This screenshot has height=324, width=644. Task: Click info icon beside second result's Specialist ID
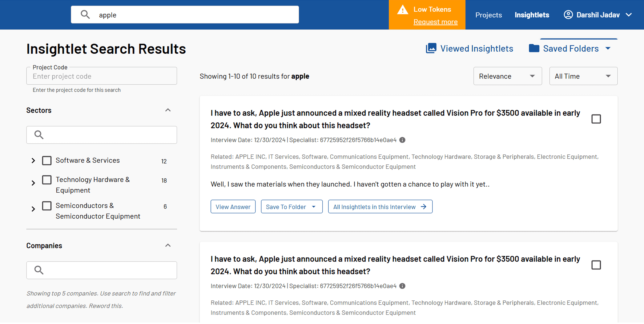click(x=402, y=286)
